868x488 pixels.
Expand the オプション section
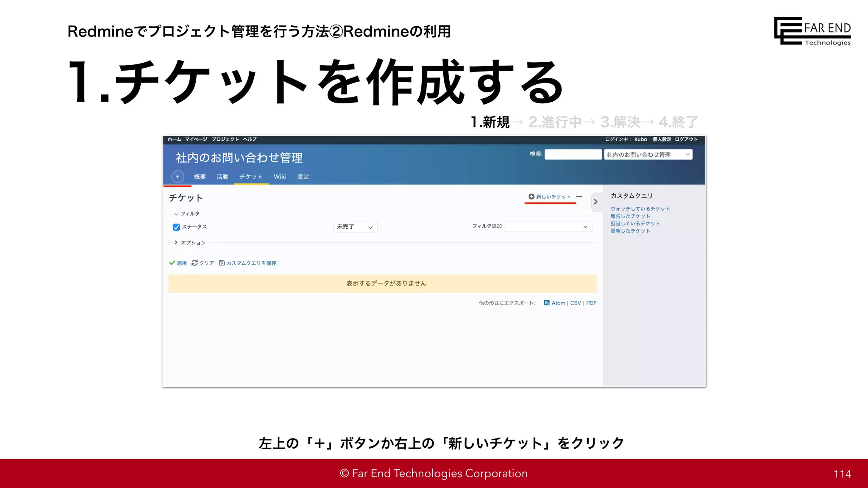(x=190, y=243)
